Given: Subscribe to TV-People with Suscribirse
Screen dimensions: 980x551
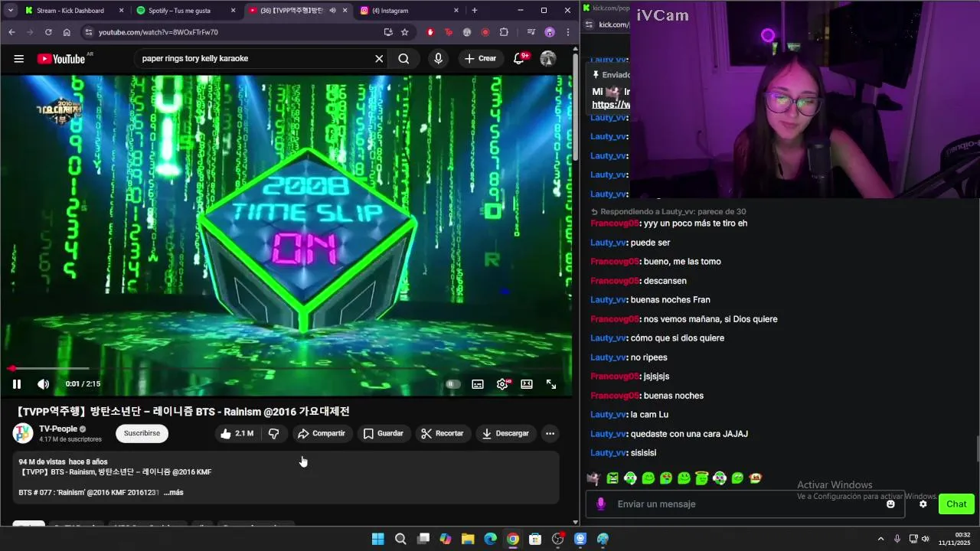Looking at the screenshot, I should click(142, 434).
